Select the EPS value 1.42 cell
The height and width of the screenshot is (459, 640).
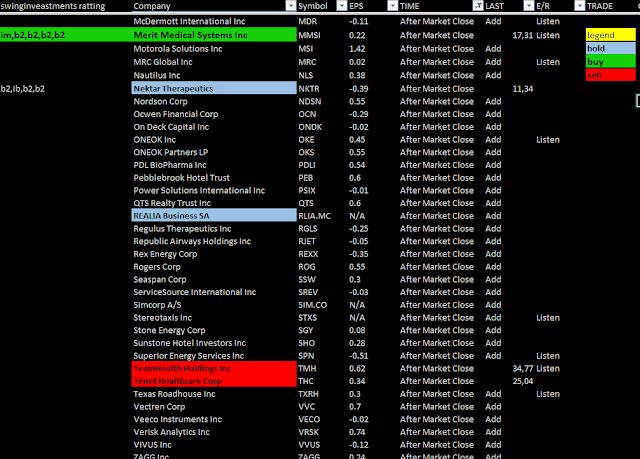click(357, 49)
